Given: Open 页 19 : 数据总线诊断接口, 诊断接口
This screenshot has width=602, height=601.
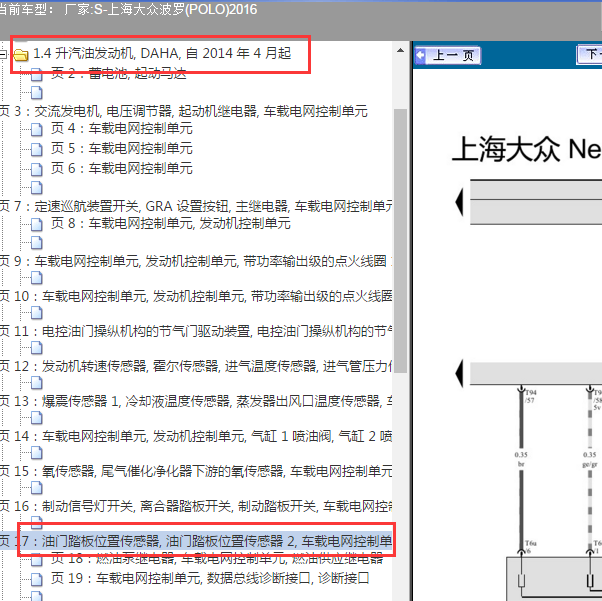Looking at the screenshot, I should click(210, 578).
